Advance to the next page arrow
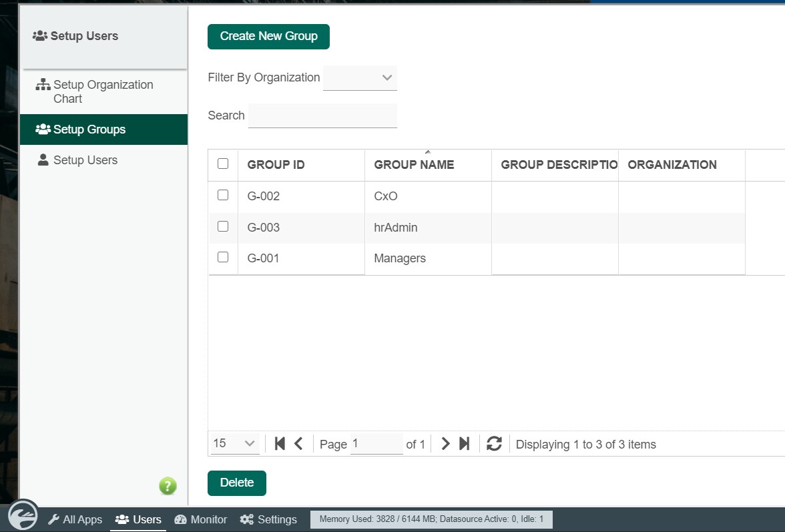This screenshot has height=532, width=785. (x=445, y=443)
